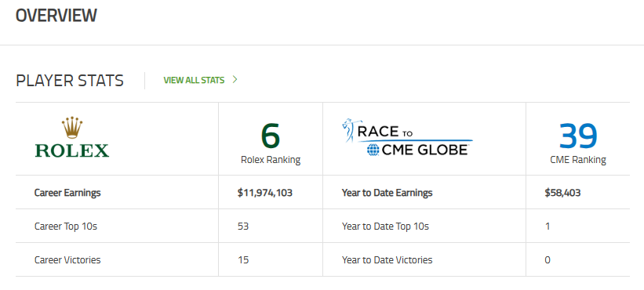Viewport: 644px width, 290px height.
Task: Select the Rolex Ranking number 6
Action: tap(271, 136)
